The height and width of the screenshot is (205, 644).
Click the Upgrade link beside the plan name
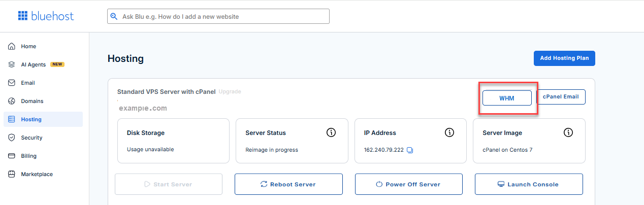[x=230, y=92]
